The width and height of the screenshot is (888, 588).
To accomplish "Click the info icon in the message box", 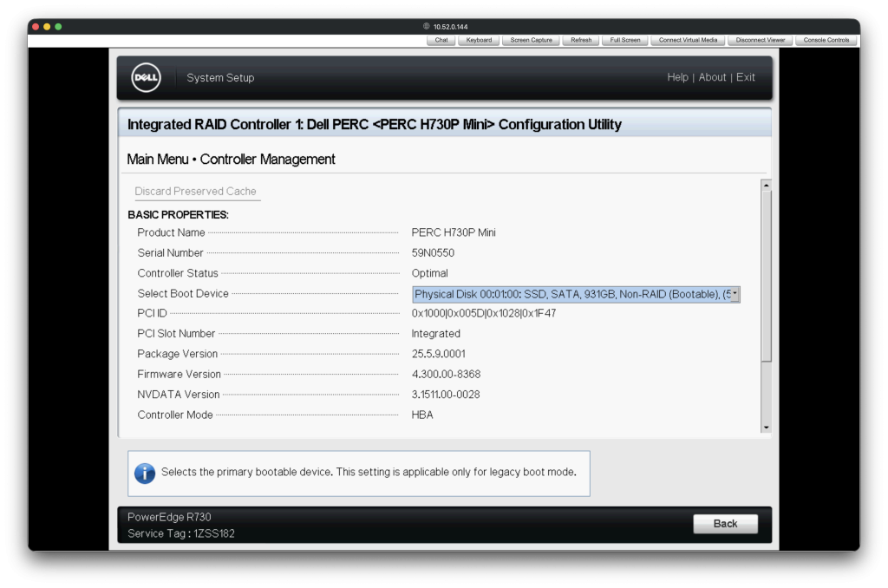I will coord(144,473).
